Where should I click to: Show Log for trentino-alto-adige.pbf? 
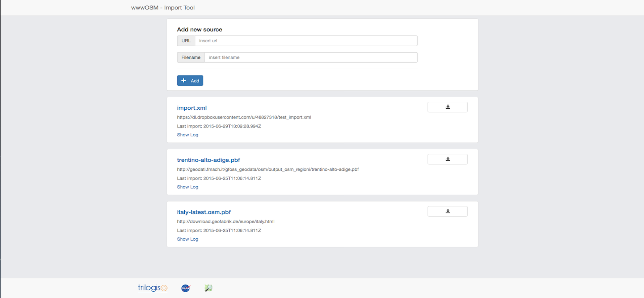[188, 187]
